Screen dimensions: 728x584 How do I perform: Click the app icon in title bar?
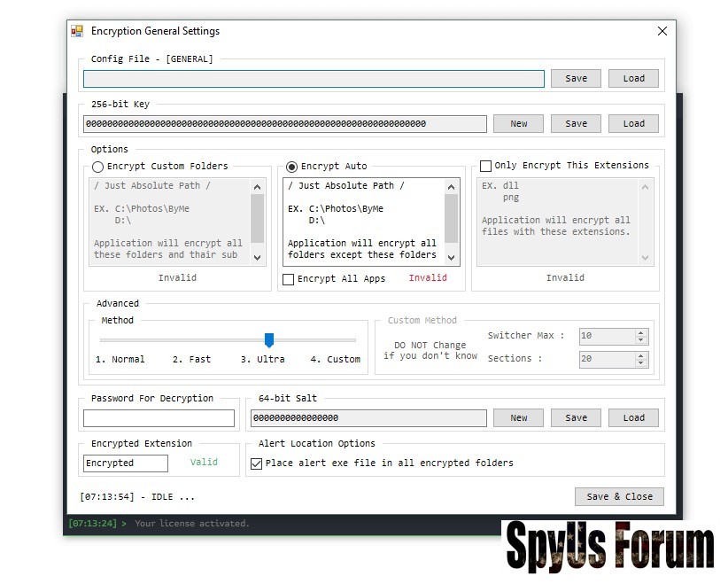click(x=77, y=31)
